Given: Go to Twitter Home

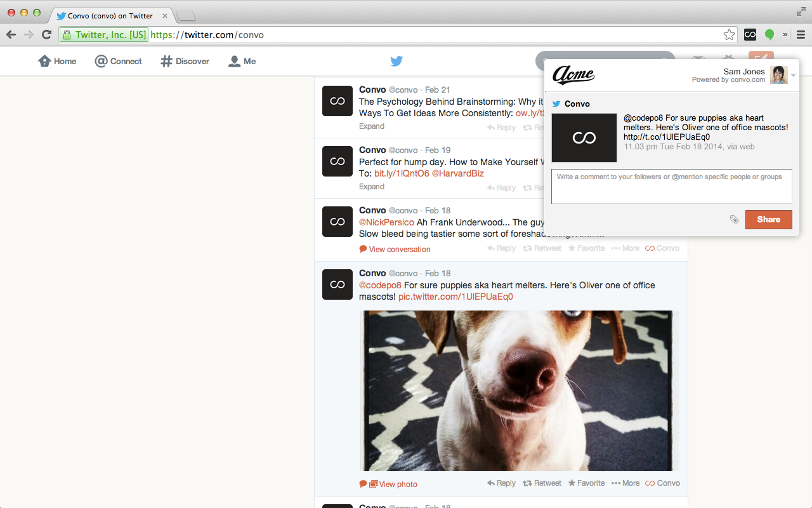Looking at the screenshot, I should point(57,61).
